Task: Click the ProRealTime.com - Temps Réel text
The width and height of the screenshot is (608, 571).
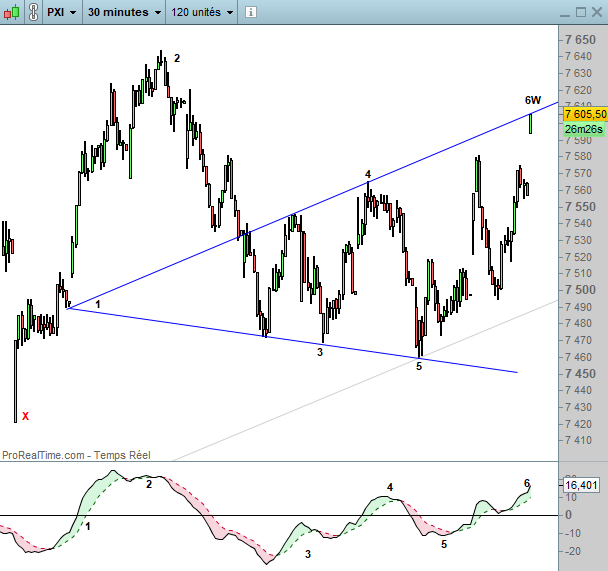Action: pyautogui.click(x=76, y=455)
